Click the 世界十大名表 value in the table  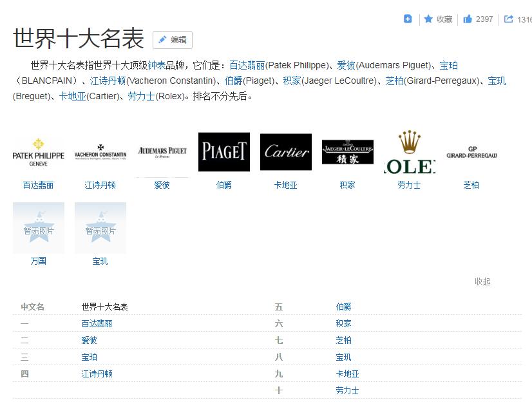[104, 307]
